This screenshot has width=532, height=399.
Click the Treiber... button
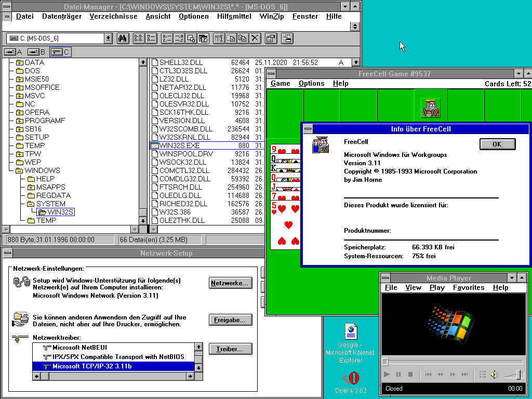230,349
